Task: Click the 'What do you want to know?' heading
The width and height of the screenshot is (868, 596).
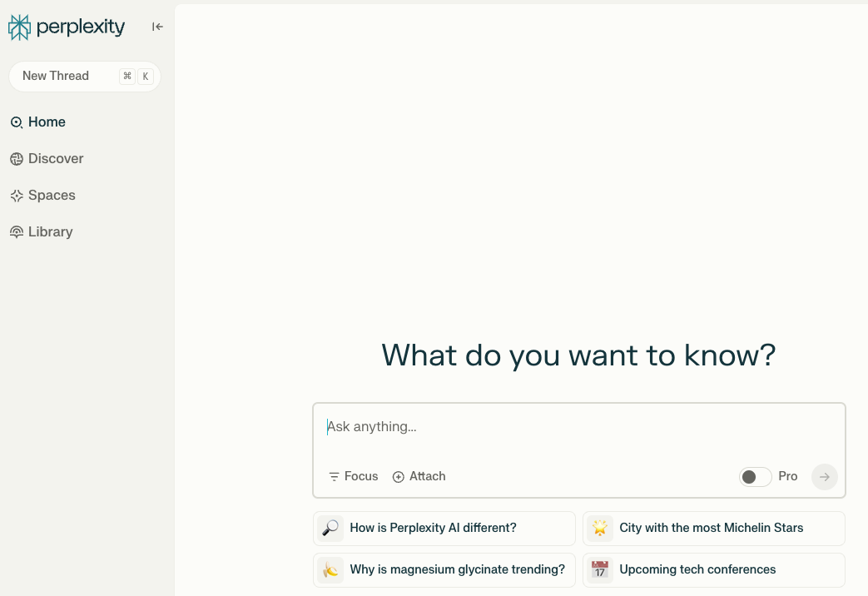Action: point(578,355)
